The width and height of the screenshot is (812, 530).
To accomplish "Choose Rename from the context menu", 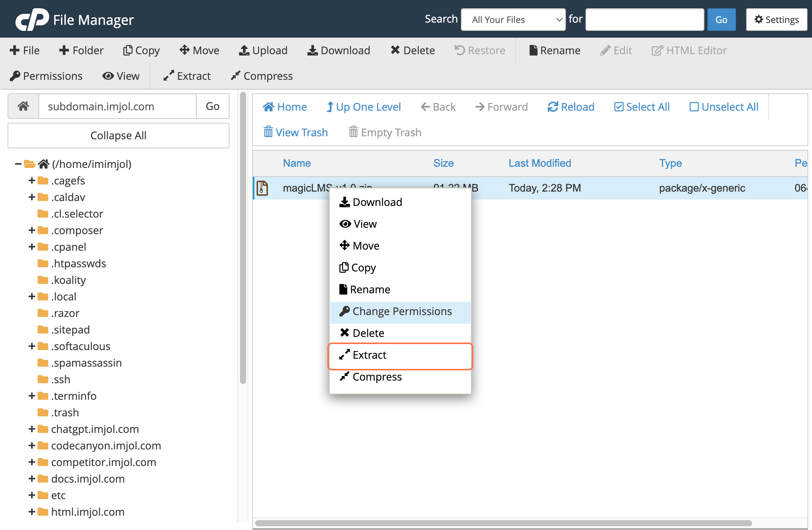I will point(400,289).
